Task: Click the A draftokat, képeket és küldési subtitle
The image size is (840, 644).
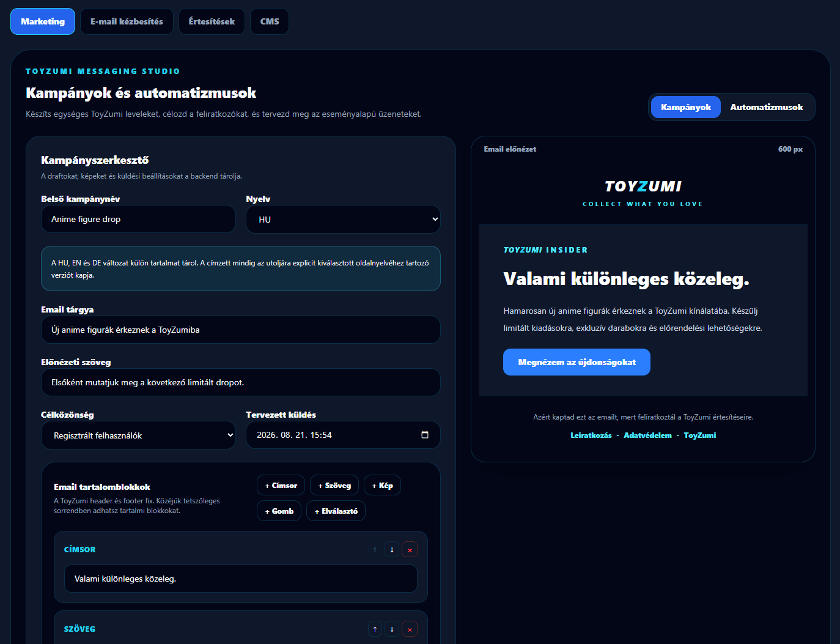Action: (141, 176)
